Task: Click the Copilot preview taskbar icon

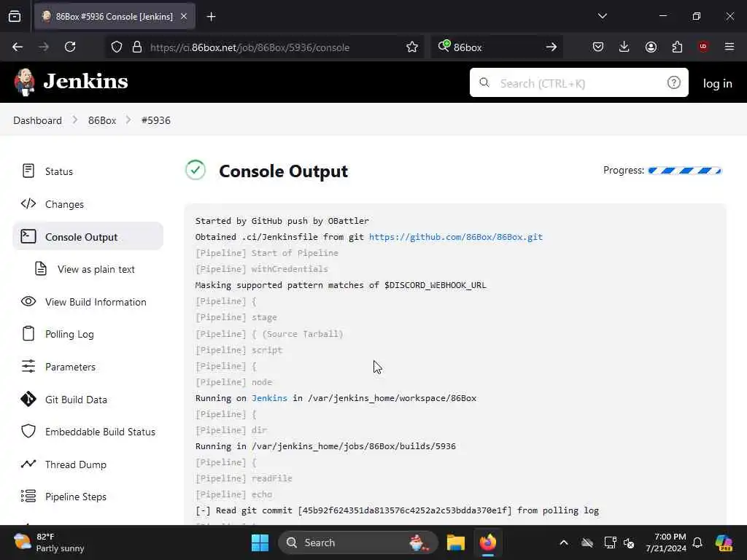Action: tap(724, 542)
